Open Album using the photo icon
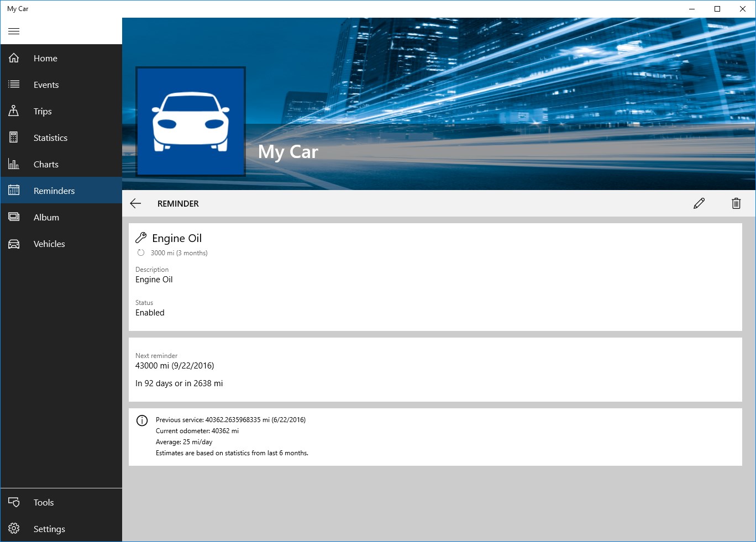 point(14,217)
